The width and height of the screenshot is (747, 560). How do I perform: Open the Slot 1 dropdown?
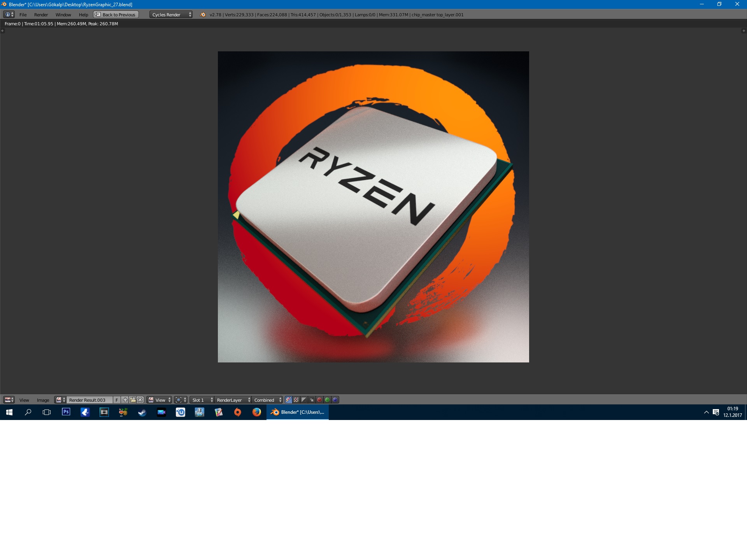(x=202, y=400)
